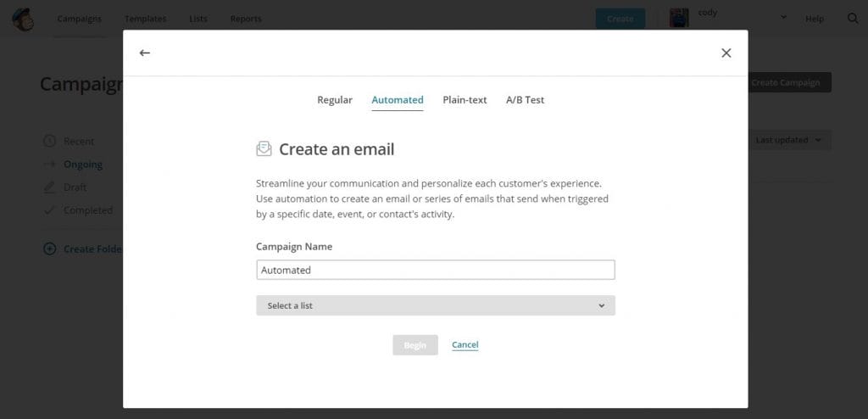Click the Cancel link
The height and width of the screenshot is (419, 868).
click(x=465, y=345)
